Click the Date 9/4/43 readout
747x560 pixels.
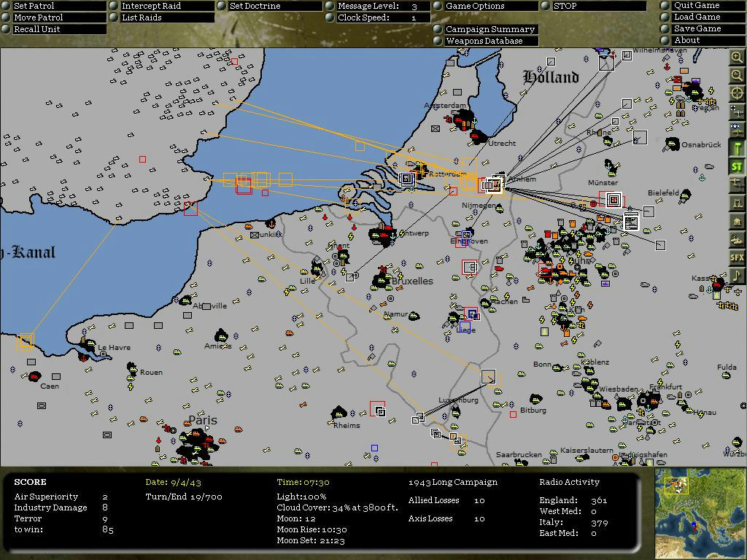pyautogui.click(x=174, y=482)
